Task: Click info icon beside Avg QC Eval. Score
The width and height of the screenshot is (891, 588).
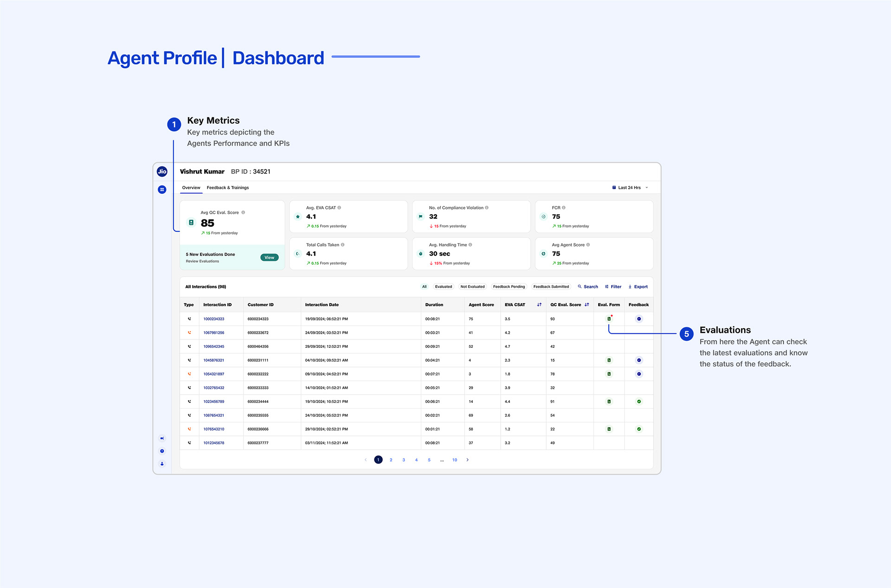Action: click(243, 212)
